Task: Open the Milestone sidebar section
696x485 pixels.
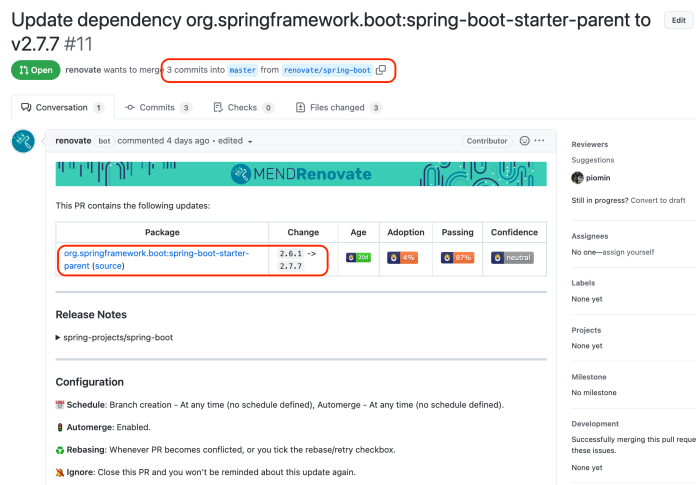Action: pyautogui.click(x=589, y=377)
